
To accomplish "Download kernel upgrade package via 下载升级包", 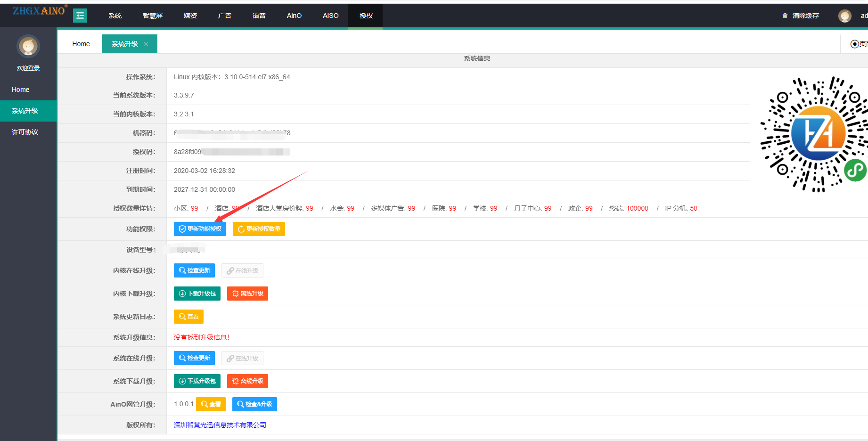I will pyautogui.click(x=197, y=294).
